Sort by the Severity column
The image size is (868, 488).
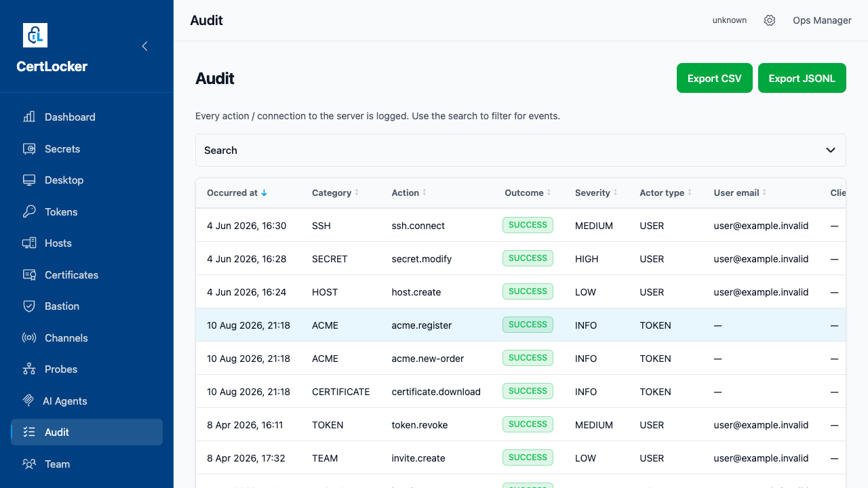click(x=597, y=193)
